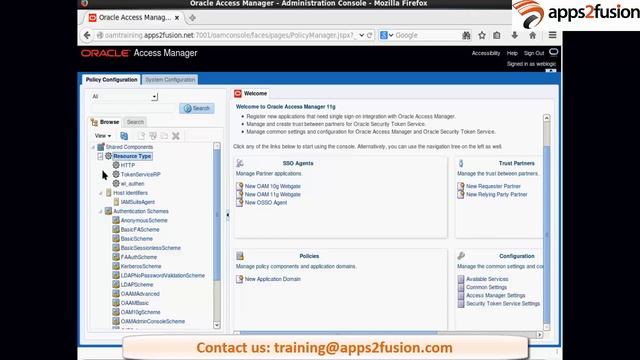The image size is (640, 360).
Task: Click the icon beside AnonymousScheme
Action: 116,220
